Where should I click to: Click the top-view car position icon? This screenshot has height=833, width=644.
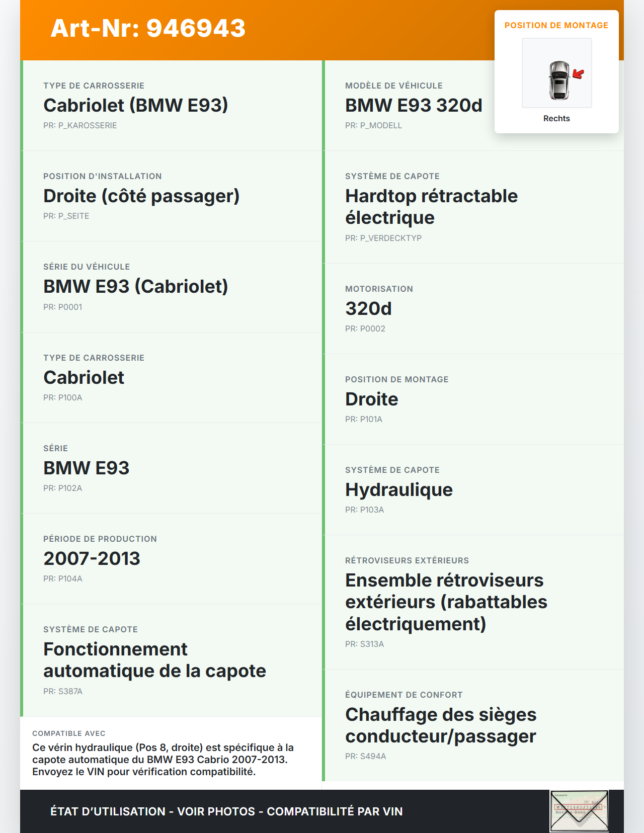coord(558,80)
